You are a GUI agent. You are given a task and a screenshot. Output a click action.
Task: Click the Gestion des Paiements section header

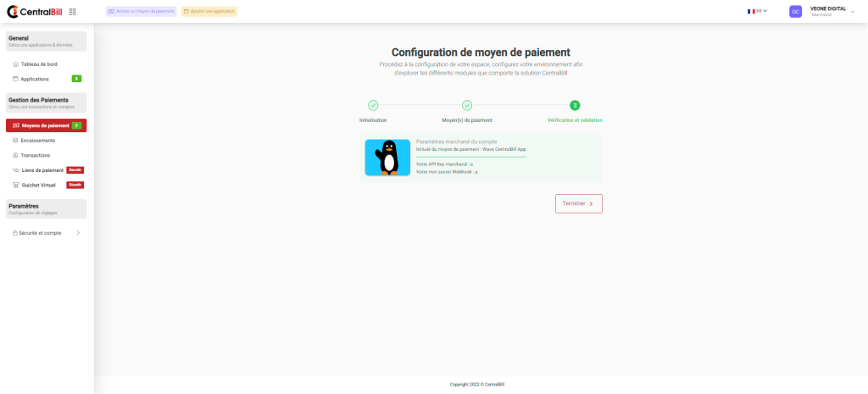coord(47,103)
